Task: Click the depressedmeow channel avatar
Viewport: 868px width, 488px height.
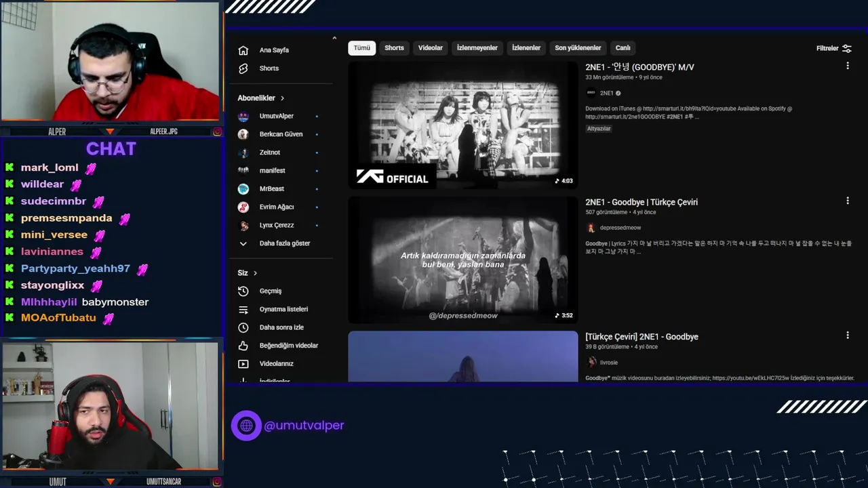Action: (x=591, y=228)
